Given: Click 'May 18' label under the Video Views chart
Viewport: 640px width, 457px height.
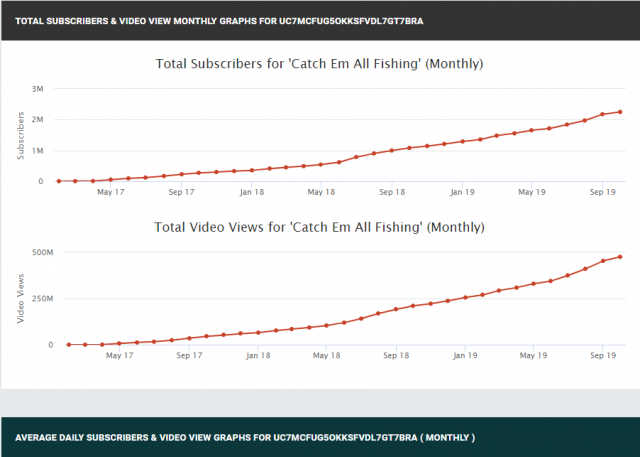Looking at the screenshot, I should click(327, 355).
